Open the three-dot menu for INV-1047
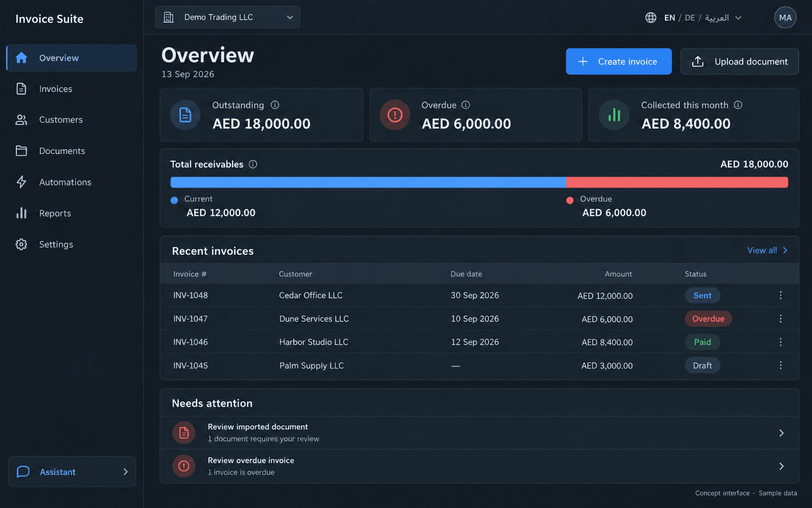 click(x=780, y=319)
